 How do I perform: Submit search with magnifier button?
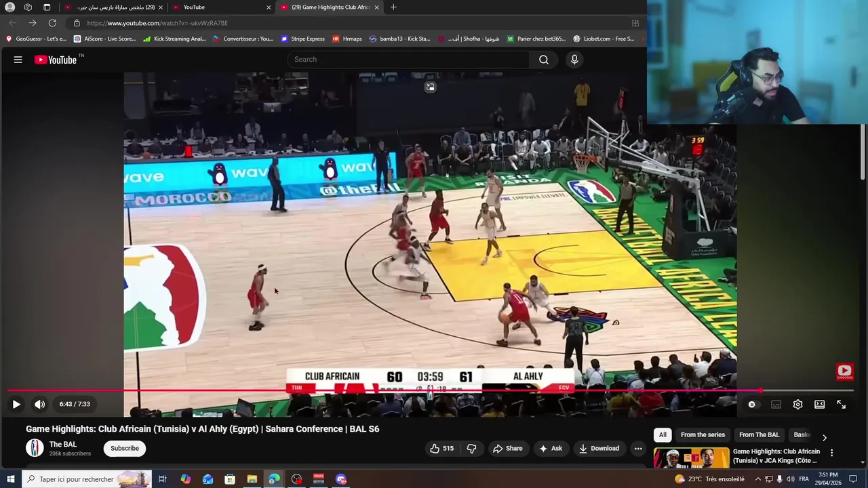[544, 60]
